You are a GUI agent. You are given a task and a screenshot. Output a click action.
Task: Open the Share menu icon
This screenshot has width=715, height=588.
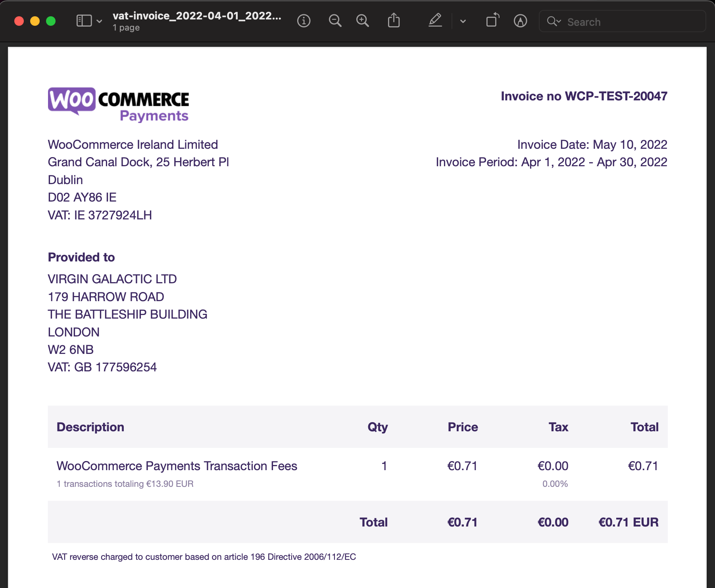(394, 20)
